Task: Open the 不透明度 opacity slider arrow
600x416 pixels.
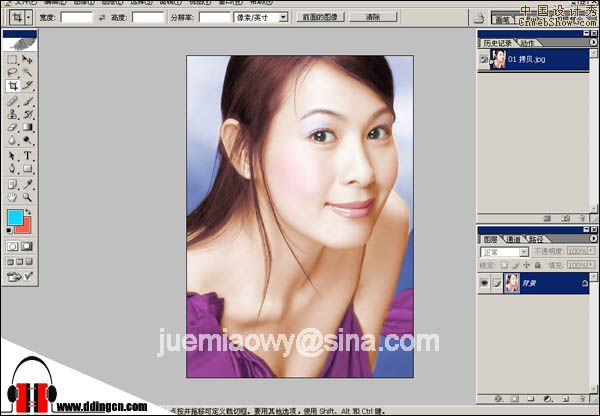Action: [592, 251]
